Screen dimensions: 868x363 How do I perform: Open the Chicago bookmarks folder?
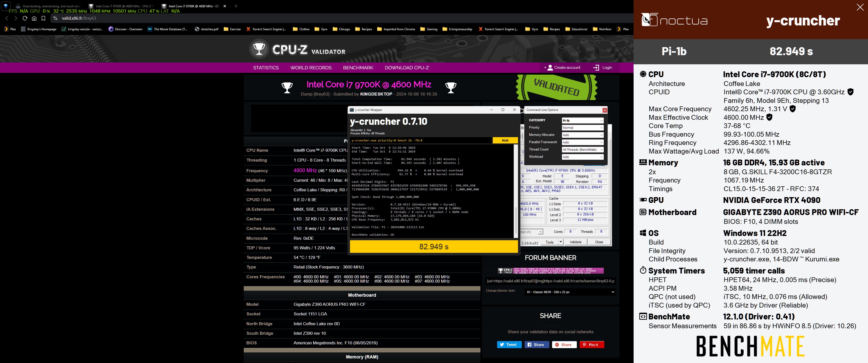click(341, 29)
